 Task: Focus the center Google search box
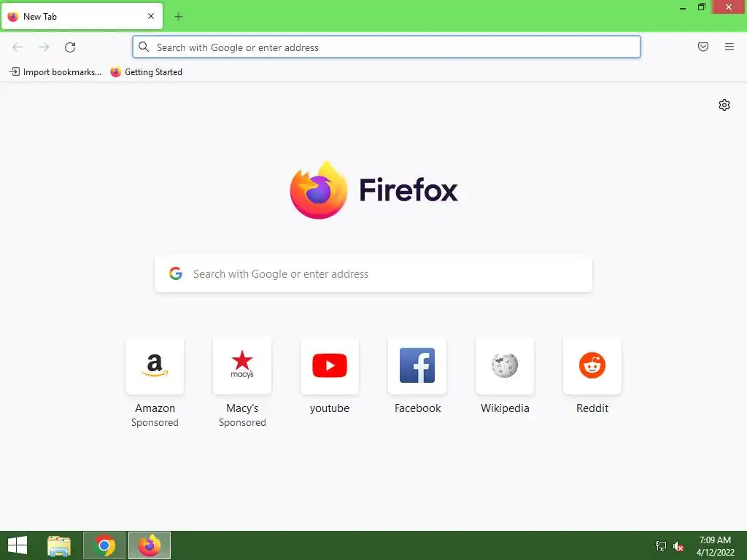point(373,274)
